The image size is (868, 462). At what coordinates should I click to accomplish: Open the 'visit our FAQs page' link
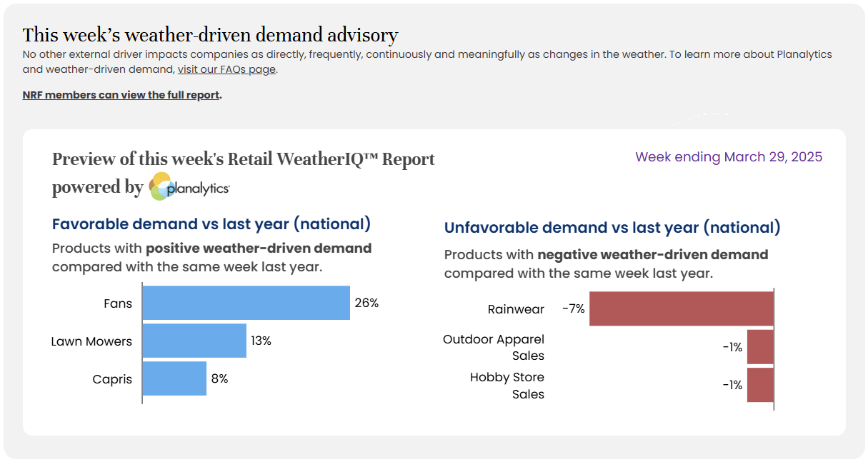pyautogui.click(x=226, y=69)
